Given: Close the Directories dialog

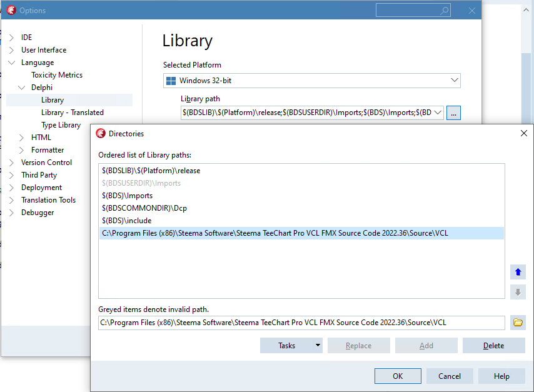Looking at the screenshot, I should pyautogui.click(x=524, y=133).
